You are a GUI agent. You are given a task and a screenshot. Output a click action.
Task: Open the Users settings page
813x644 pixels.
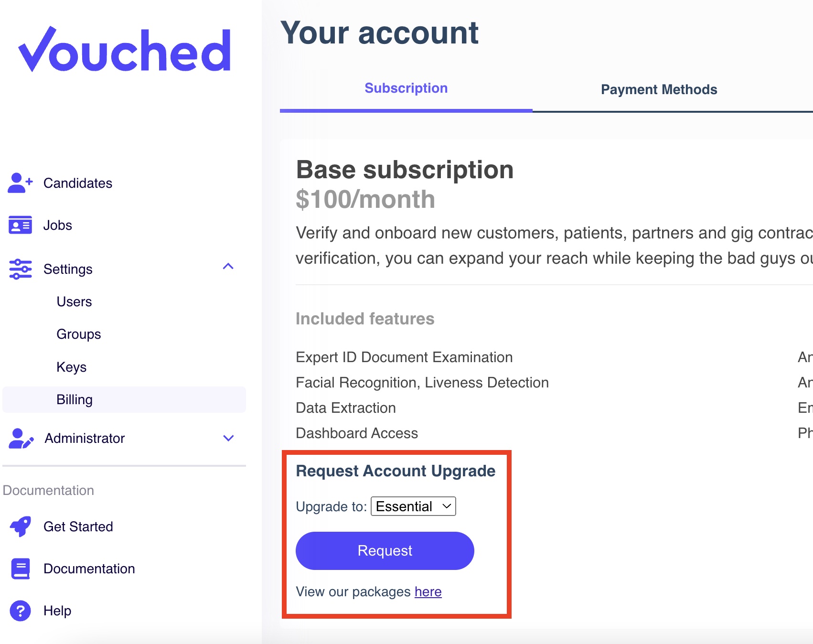pyautogui.click(x=74, y=301)
